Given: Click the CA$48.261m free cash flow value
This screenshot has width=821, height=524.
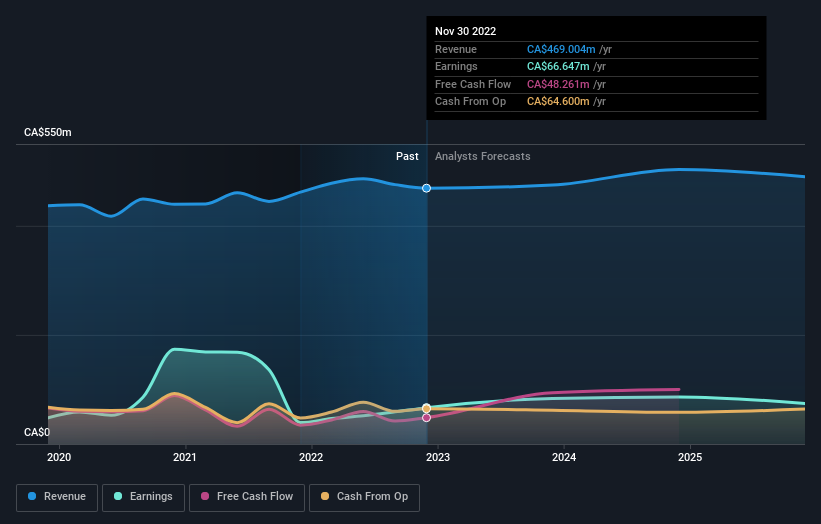Looking at the screenshot, I should (x=558, y=84).
